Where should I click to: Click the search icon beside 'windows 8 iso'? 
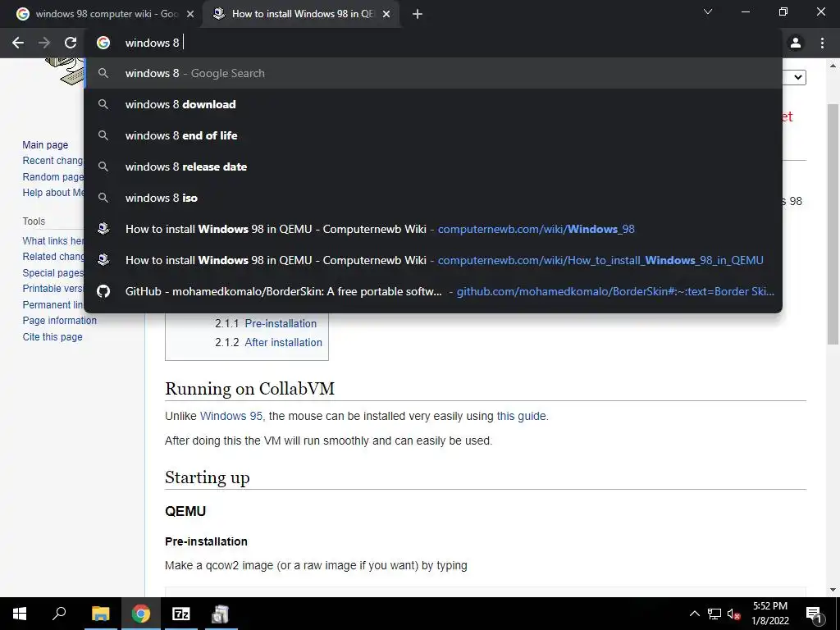coord(103,198)
